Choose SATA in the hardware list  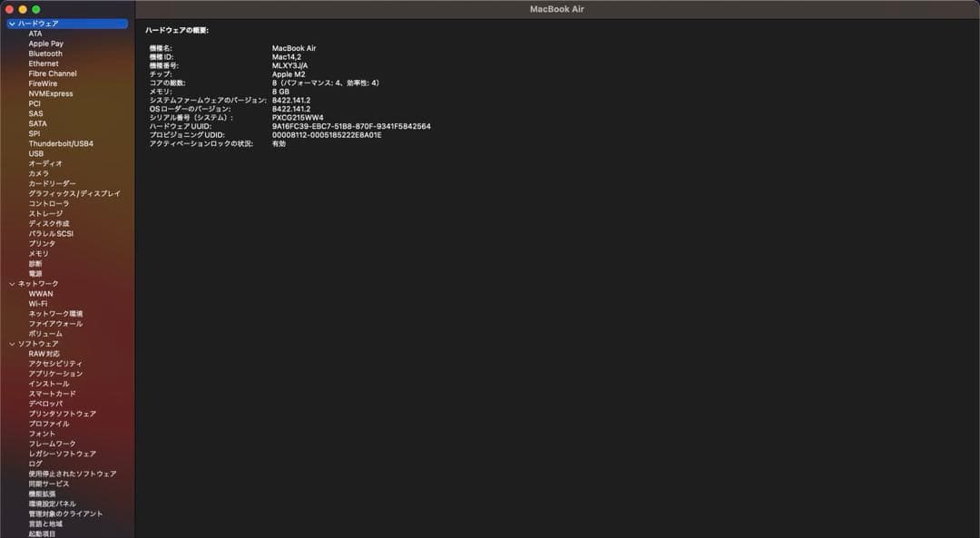pos(37,123)
